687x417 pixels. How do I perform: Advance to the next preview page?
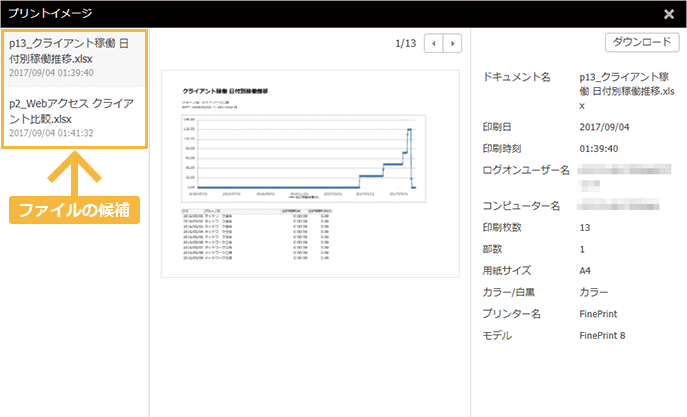pos(453,44)
